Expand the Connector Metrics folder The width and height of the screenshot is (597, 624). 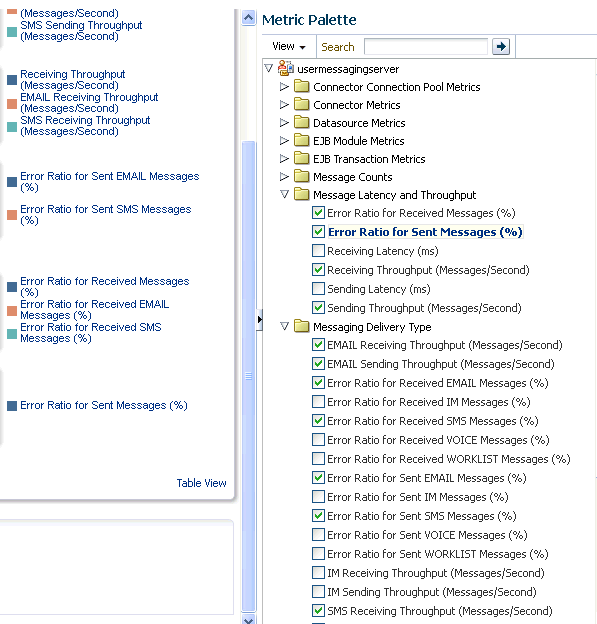pyautogui.click(x=284, y=105)
